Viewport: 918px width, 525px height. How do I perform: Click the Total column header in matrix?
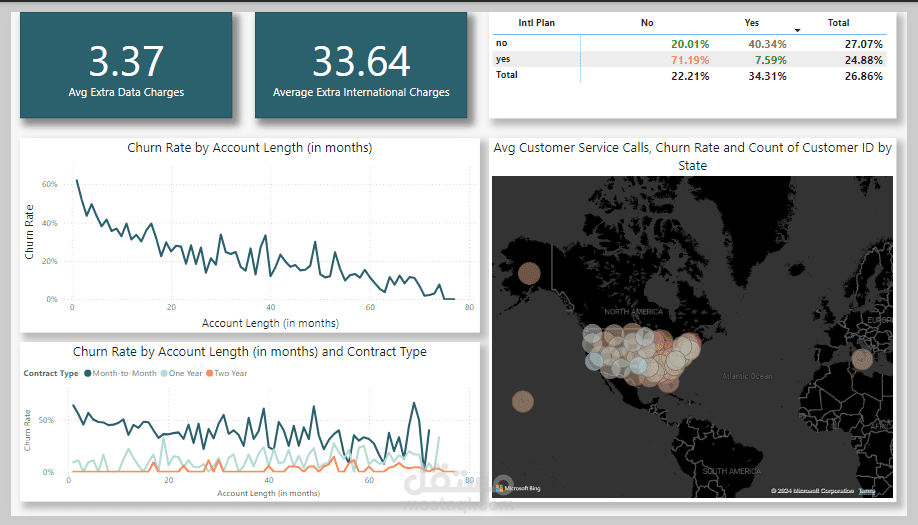coord(838,22)
